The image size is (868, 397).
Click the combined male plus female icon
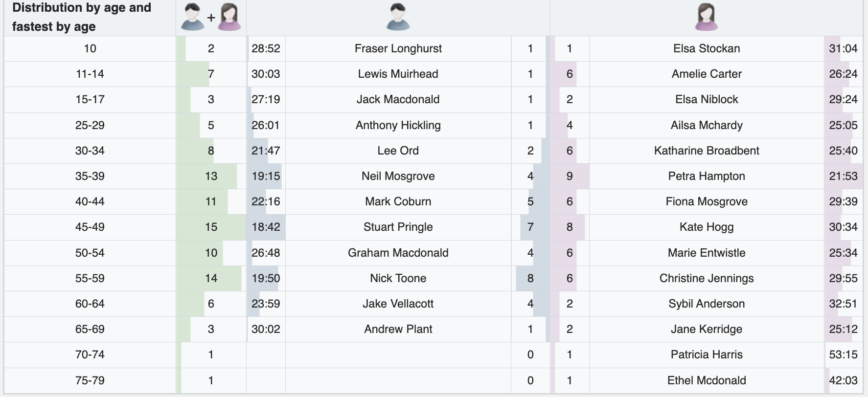pyautogui.click(x=211, y=17)
